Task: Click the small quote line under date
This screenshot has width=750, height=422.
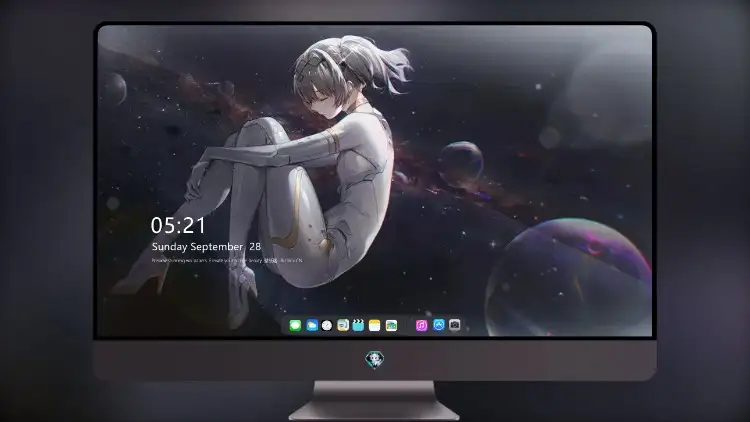Action: (227, 261)
